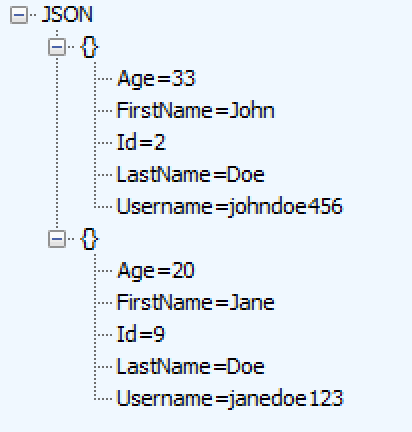412x432 pixels.
Task: Select LastName=Doe under John's object
Action: click(191, 174)
